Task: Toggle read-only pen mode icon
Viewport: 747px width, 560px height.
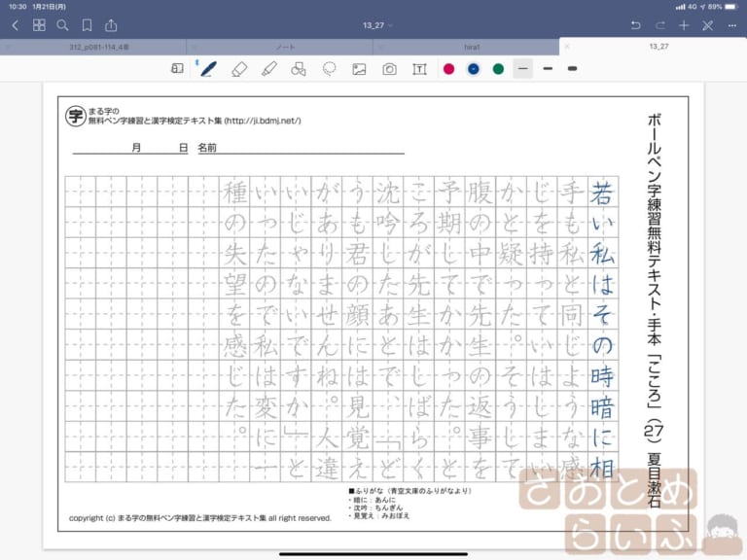Action: click(x=708, y=25)
